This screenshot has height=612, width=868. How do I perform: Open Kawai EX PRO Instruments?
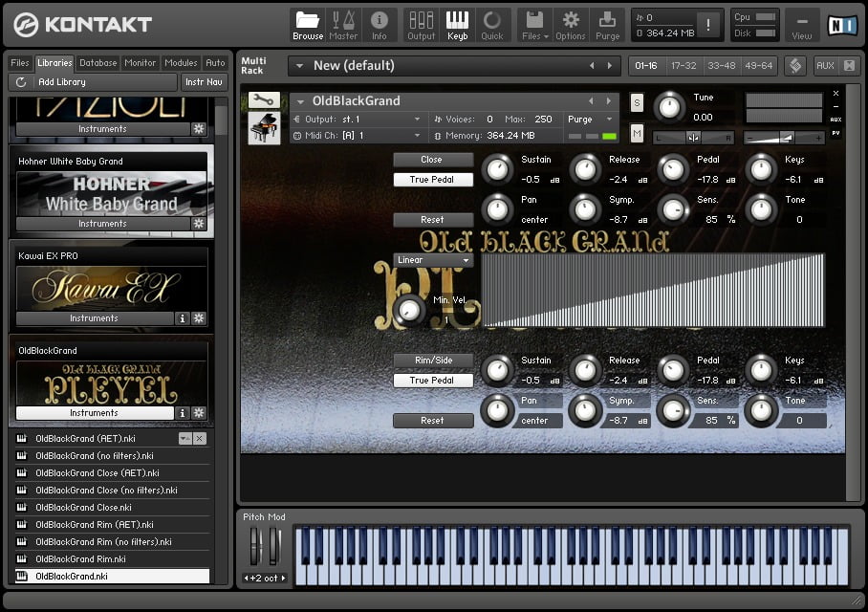(94, 317)
